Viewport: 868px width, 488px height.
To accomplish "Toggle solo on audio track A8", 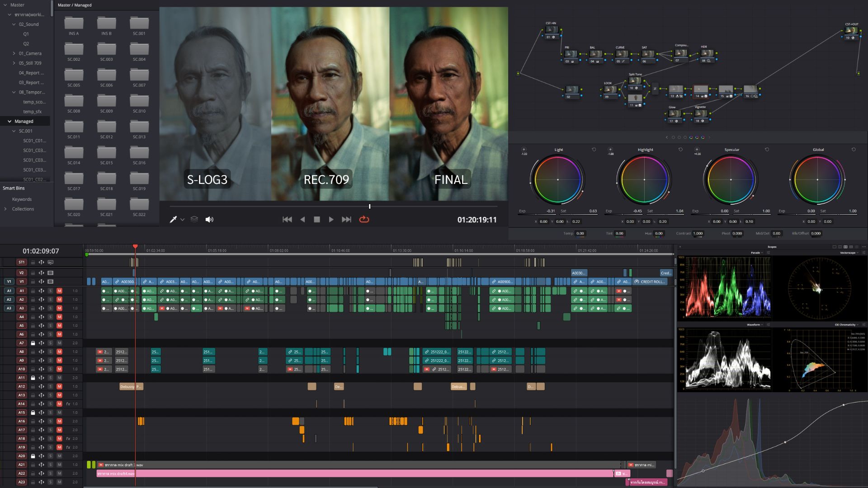I will point(50,352).
